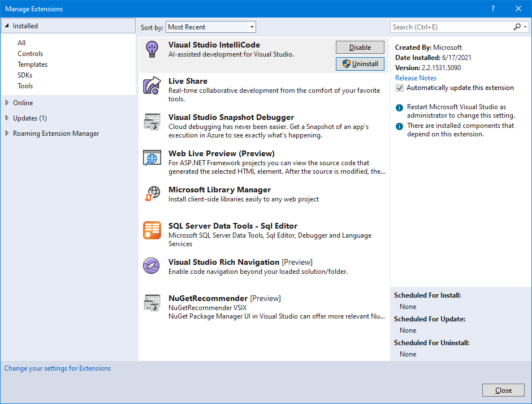532x404 pixels.
Task: Click the search magnifier icon
Action: tap(517, 27)
